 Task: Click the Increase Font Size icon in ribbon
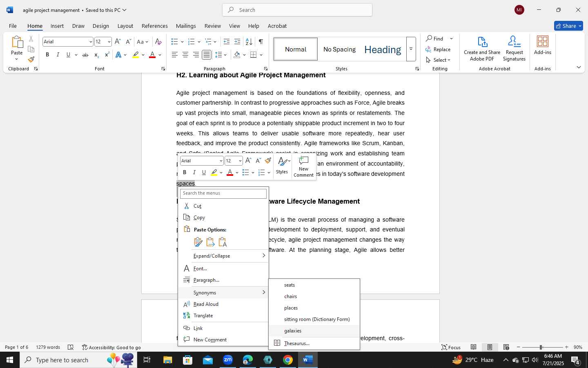(118, 42)
